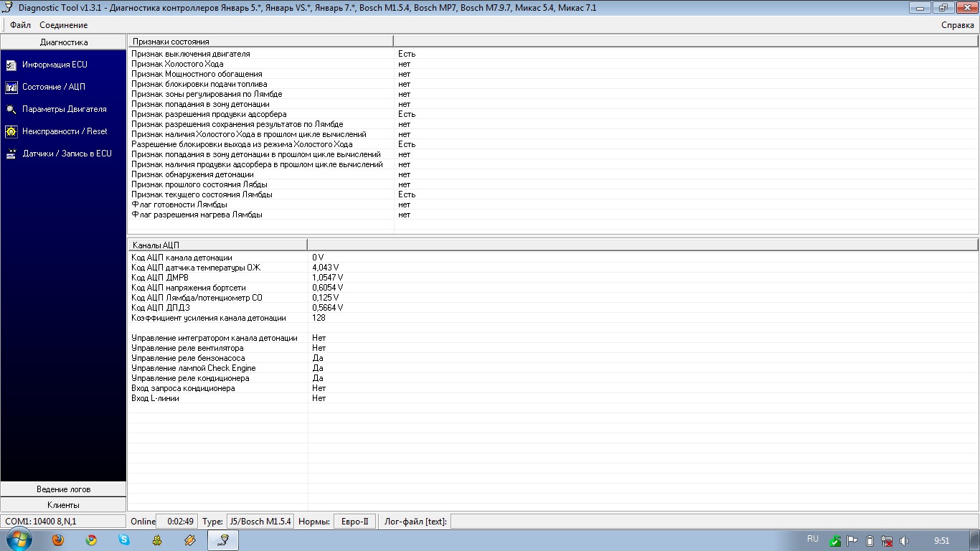Select row Код АЦП напряжения бортсети
Viewport: 980px width, 551px height.
(553, 288)
